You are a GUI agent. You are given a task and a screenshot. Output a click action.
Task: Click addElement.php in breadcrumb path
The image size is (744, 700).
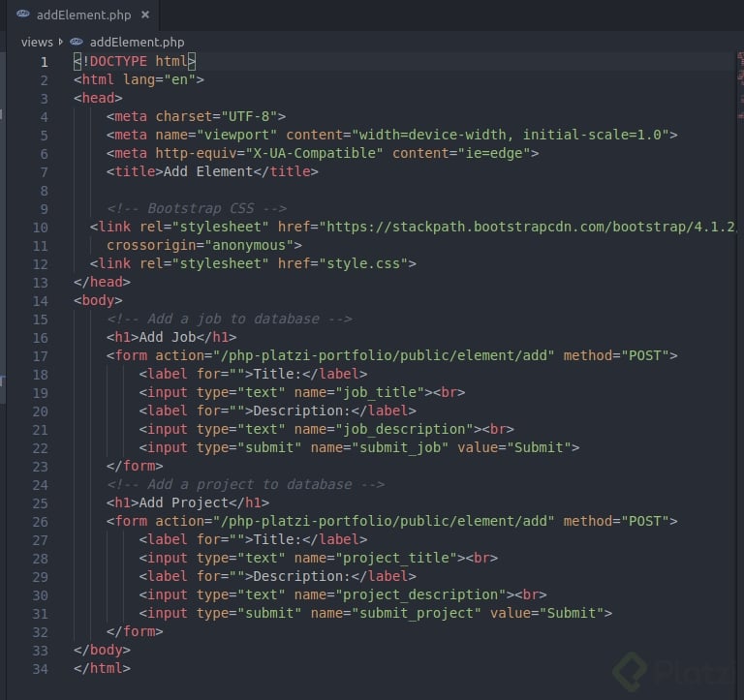click(138, 43)
